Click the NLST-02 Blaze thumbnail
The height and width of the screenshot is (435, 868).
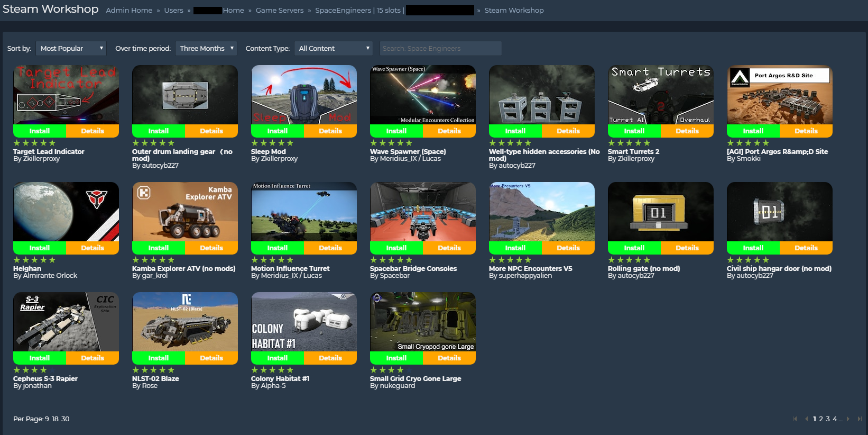click(185, 322)
